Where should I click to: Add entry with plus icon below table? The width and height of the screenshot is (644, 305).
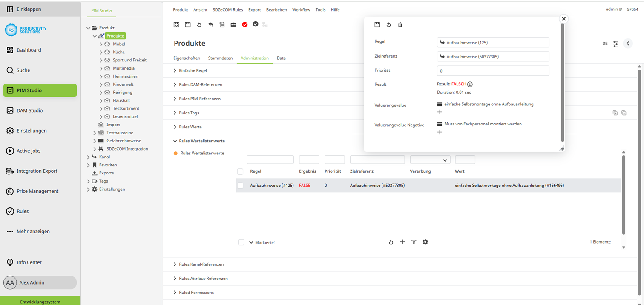402,242
